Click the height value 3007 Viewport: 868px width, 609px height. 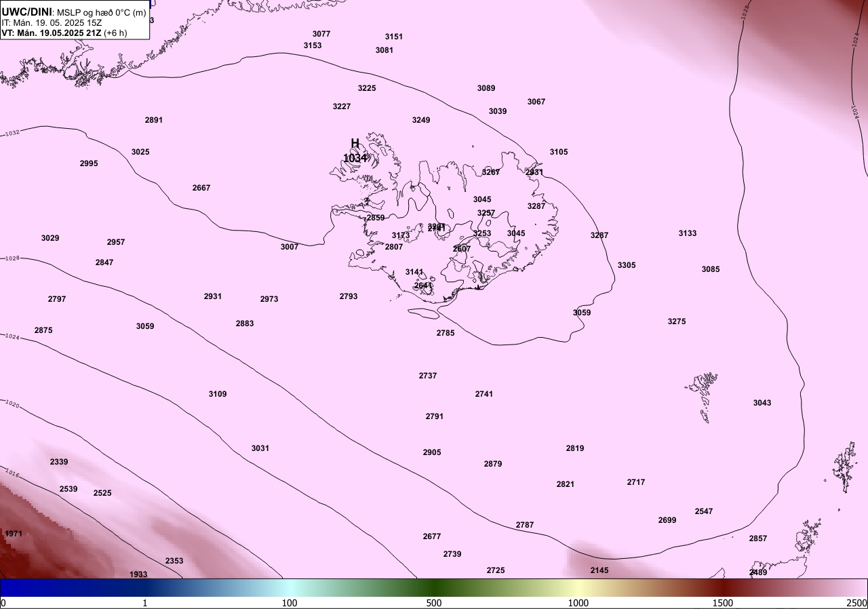tap(290, 247)
